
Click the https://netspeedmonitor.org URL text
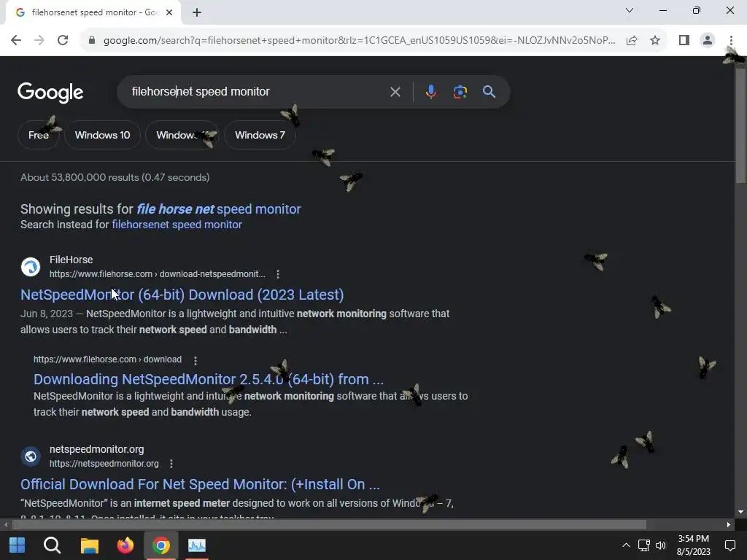tap(104, 463)
